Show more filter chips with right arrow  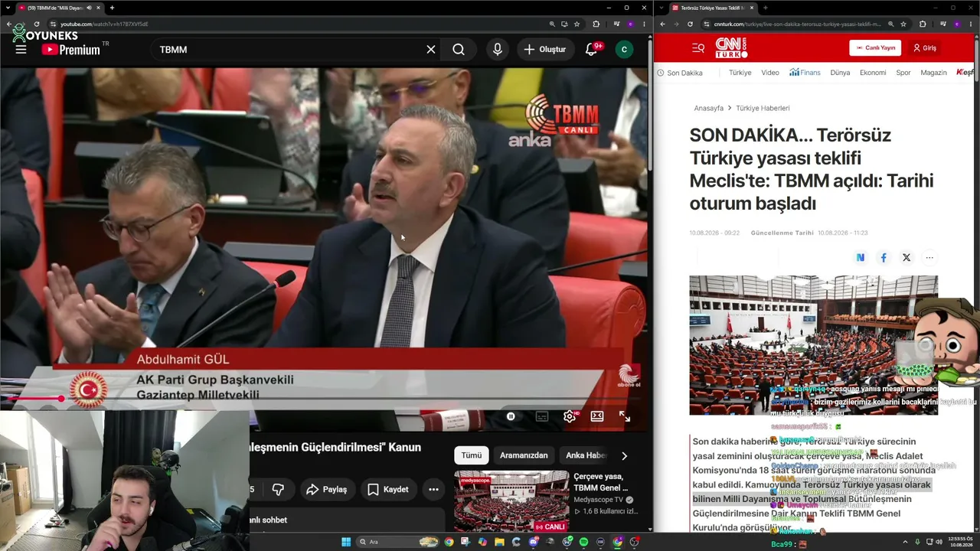624,455
